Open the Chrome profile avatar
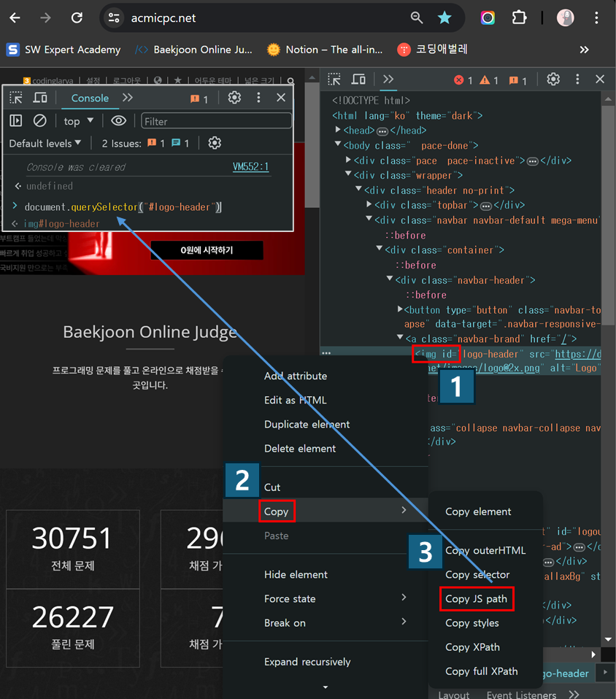 (565, 18)
